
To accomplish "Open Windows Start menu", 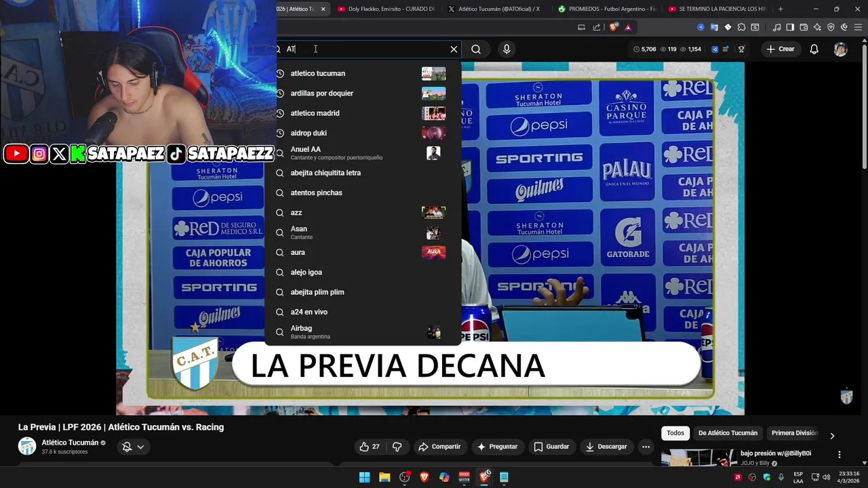I will 364,477.
